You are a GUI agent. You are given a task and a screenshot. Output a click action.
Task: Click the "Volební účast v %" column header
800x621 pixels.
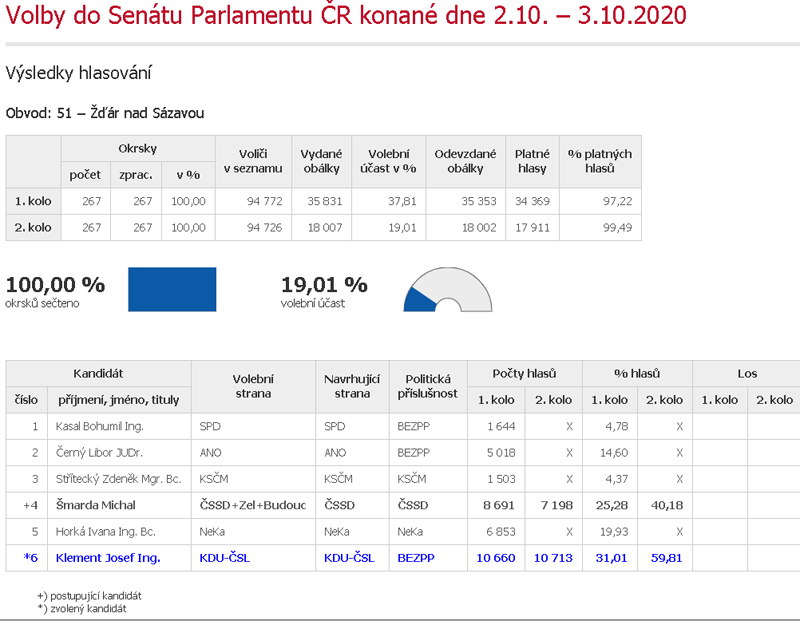[388, 161]
